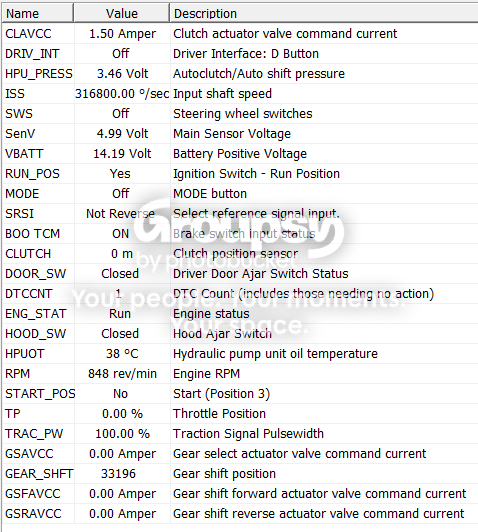The width and height of the screenshot is (478, 532).
Task: Click 'Battery Positive Voltage' description
Action: [x=240, y=154]
